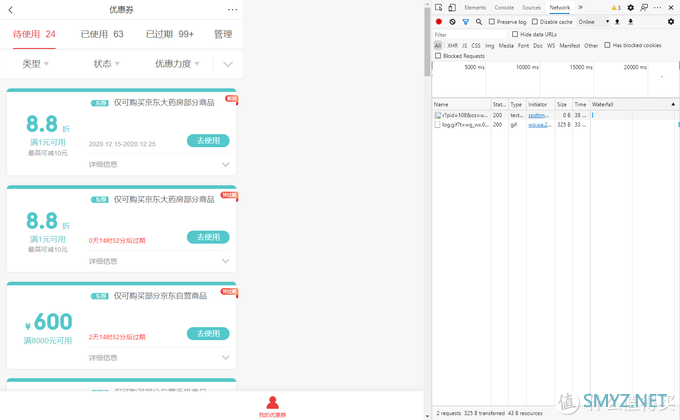Viewport: 680px width, 420px height.
Task: Filter requests by CSS
Action: [476, 45]
